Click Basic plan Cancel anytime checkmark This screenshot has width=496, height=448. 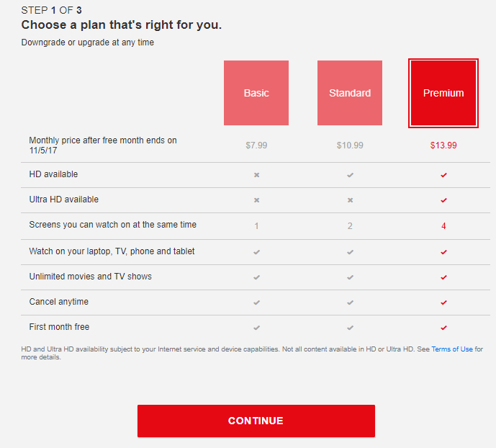point(256,303)
